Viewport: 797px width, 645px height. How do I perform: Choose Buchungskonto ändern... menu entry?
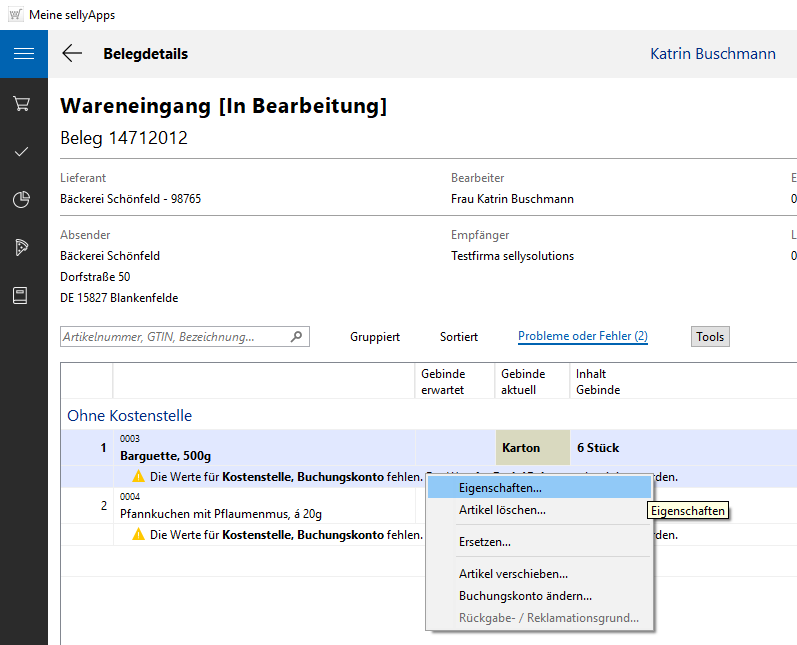click(x=525, y=596)
